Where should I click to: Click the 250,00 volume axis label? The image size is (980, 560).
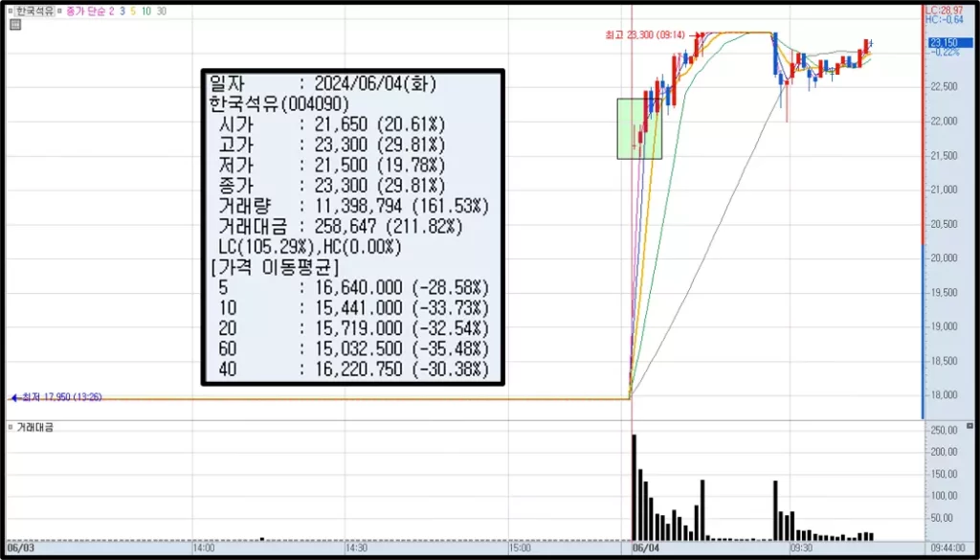click(944, 431)
